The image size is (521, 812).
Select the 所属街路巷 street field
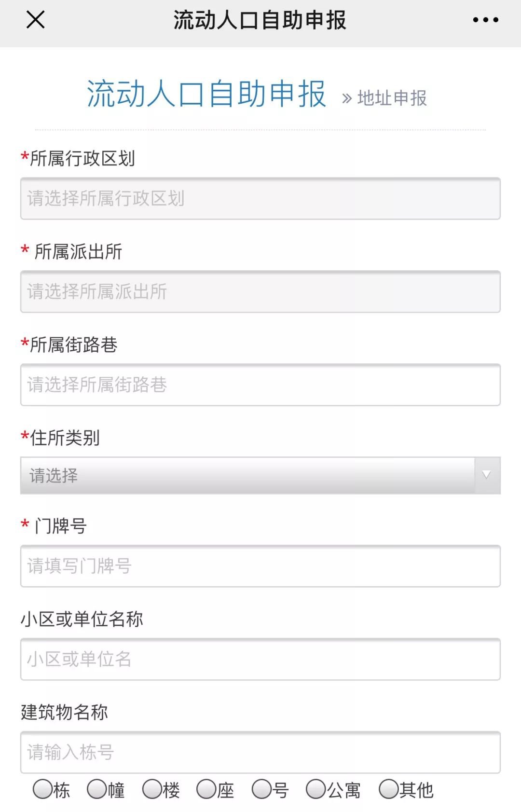[260, 385]
